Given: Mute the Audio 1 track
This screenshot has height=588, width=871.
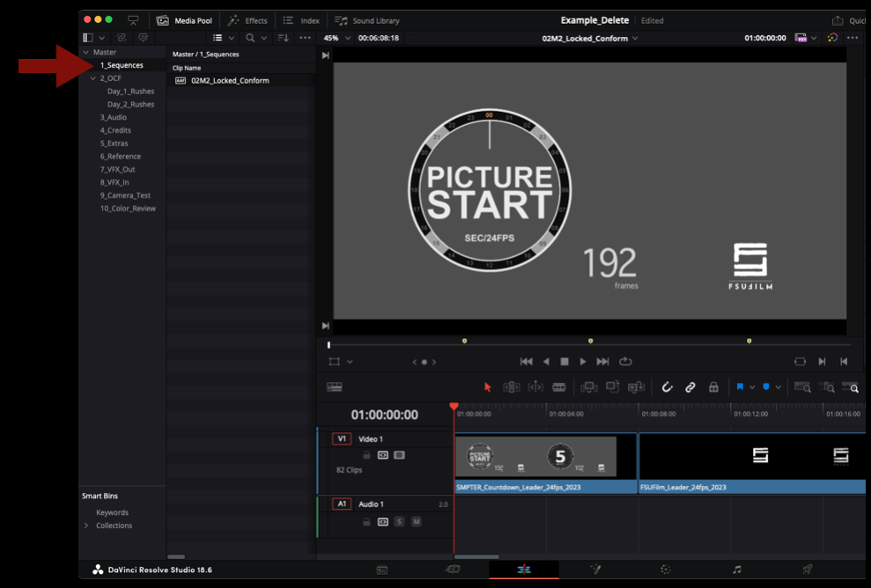Looking at the screenshot, I should [416, 522].
